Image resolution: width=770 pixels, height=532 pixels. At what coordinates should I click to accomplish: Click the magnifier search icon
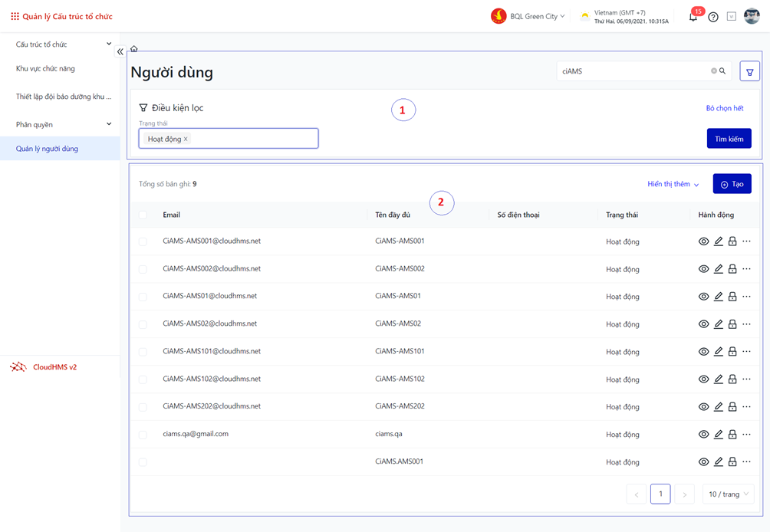pyautogui.click(x=722, y=71)
